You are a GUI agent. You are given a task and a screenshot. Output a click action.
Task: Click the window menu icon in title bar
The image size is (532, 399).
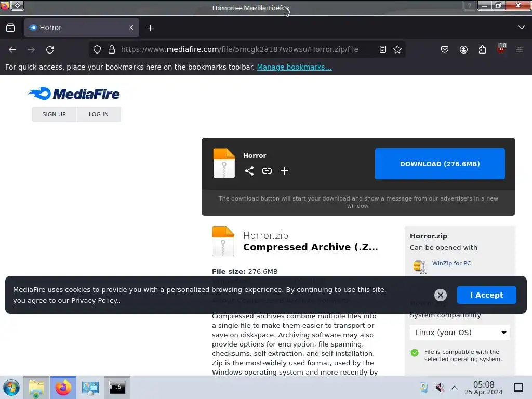click(17, 5)
